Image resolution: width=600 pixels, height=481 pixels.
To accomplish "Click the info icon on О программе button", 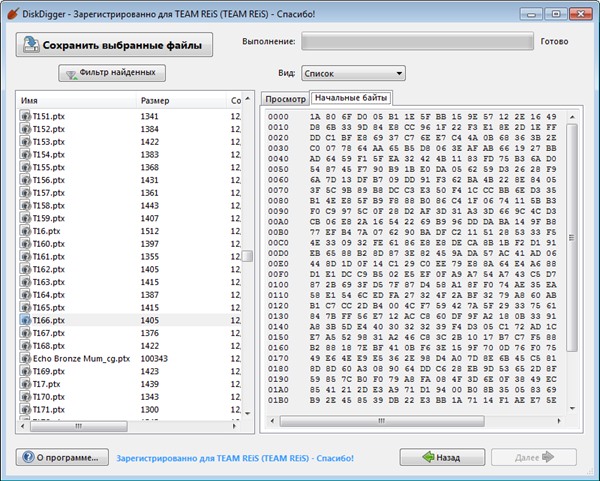I will tap(27, 457).
